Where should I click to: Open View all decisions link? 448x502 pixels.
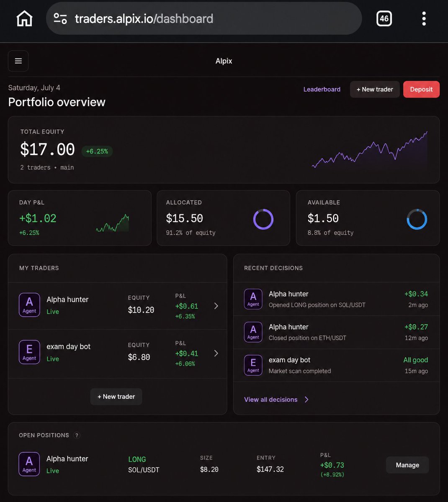tap(271, 400)
